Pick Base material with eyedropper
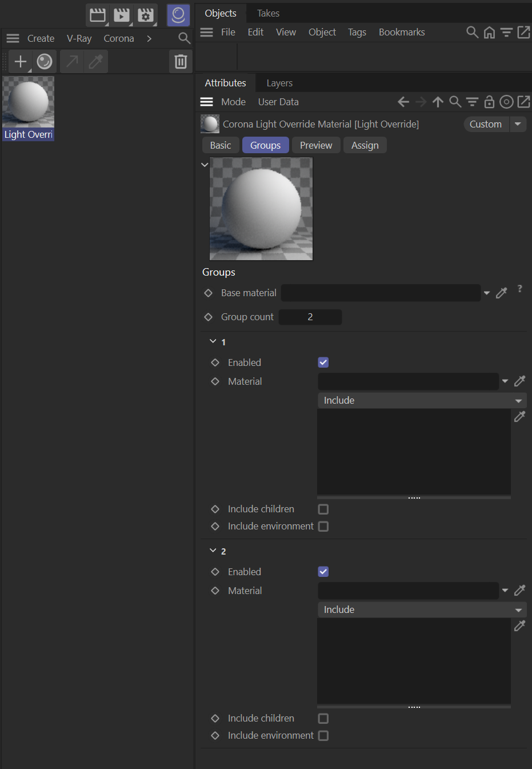The height and width of the screenshot is (769, 532). click(502, 293)
